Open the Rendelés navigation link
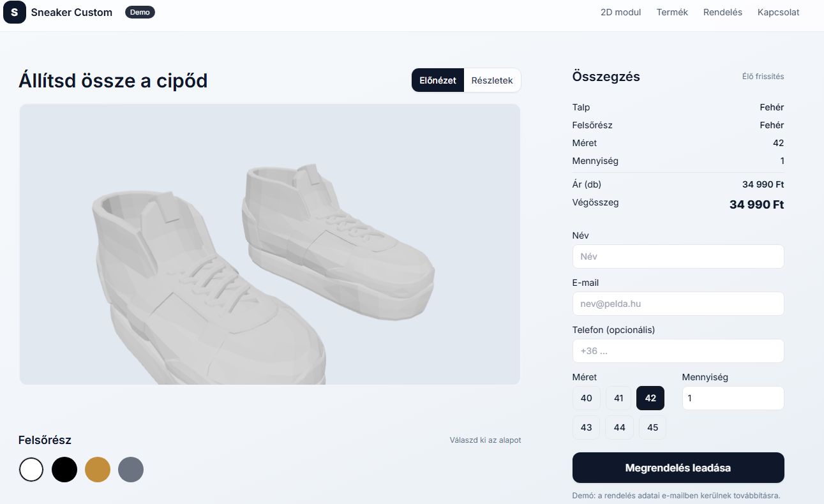Viewport: 824px width, 504px height. [x=723, y=12]
